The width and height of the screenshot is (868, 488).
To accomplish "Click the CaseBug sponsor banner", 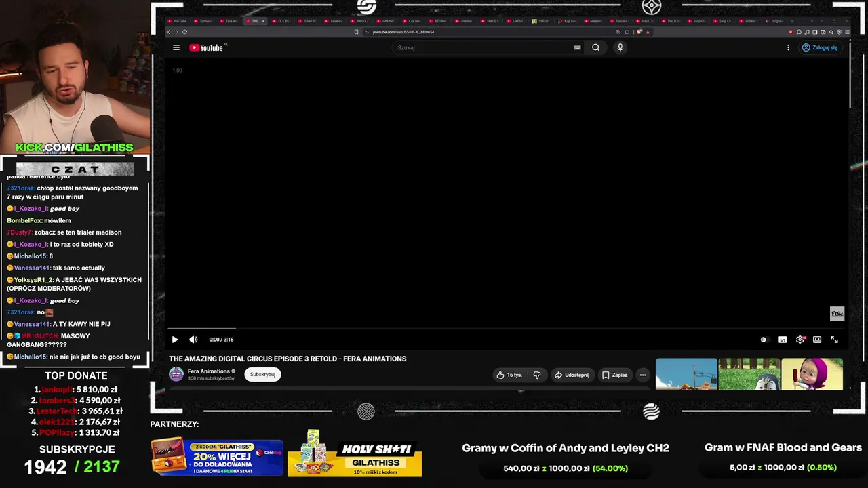I will [217, 457].
